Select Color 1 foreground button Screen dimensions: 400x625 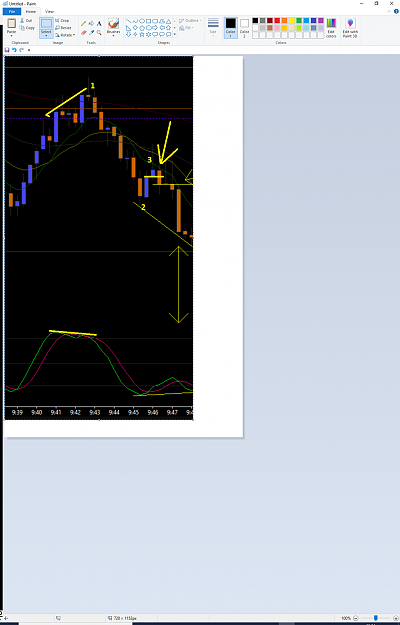tap(230, 28)
